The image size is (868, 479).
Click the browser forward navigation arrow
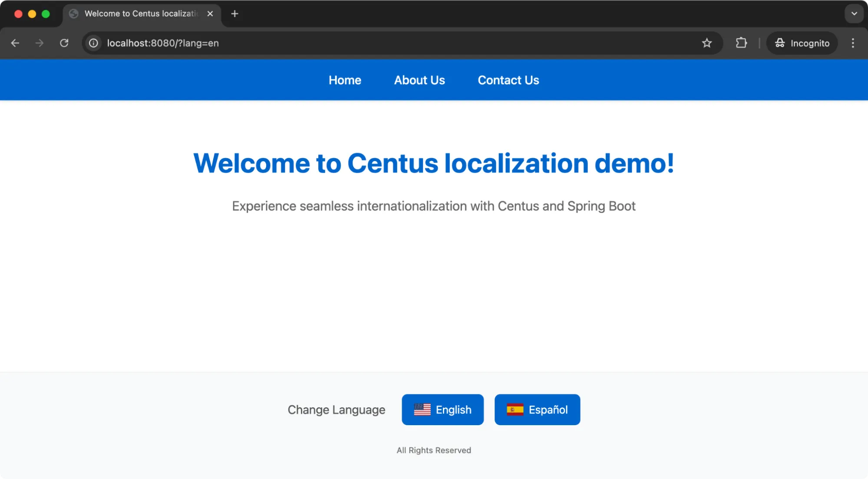40,43
